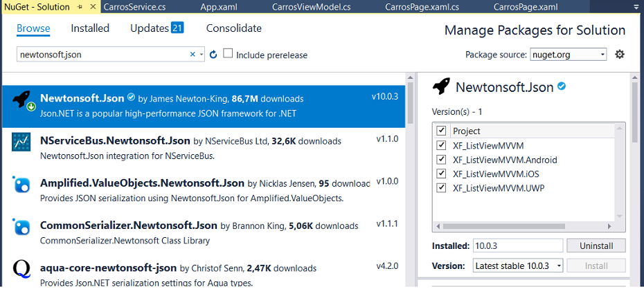Click the Installed version 10.0.3 field
Image resolution: width=644 pixels, height=289 pixels.
[x=517, y=246]
